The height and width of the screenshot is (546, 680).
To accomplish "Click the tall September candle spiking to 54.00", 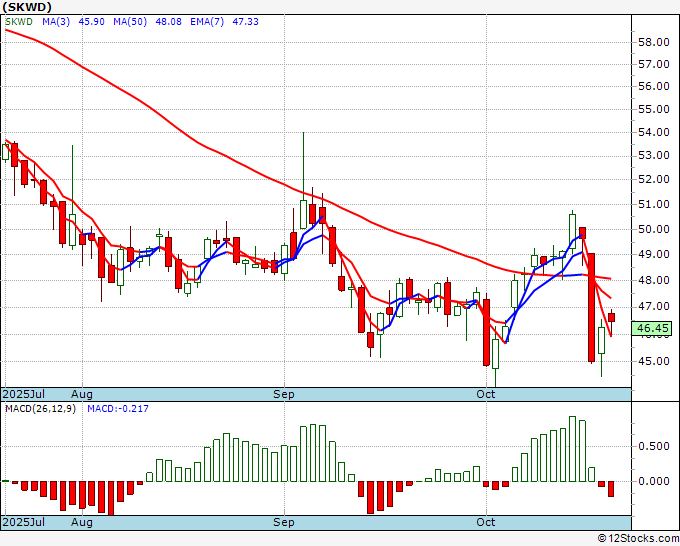I will click(x=304, y=214).
